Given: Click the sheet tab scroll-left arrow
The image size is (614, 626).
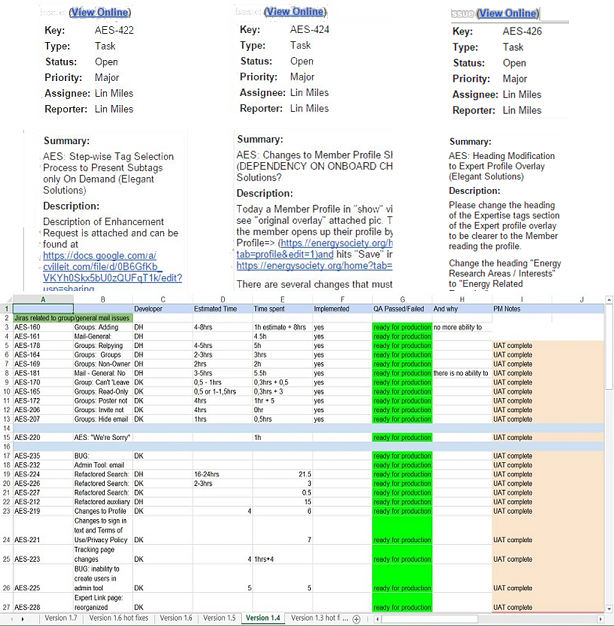Looking at the screenshot, I should 11,618.
